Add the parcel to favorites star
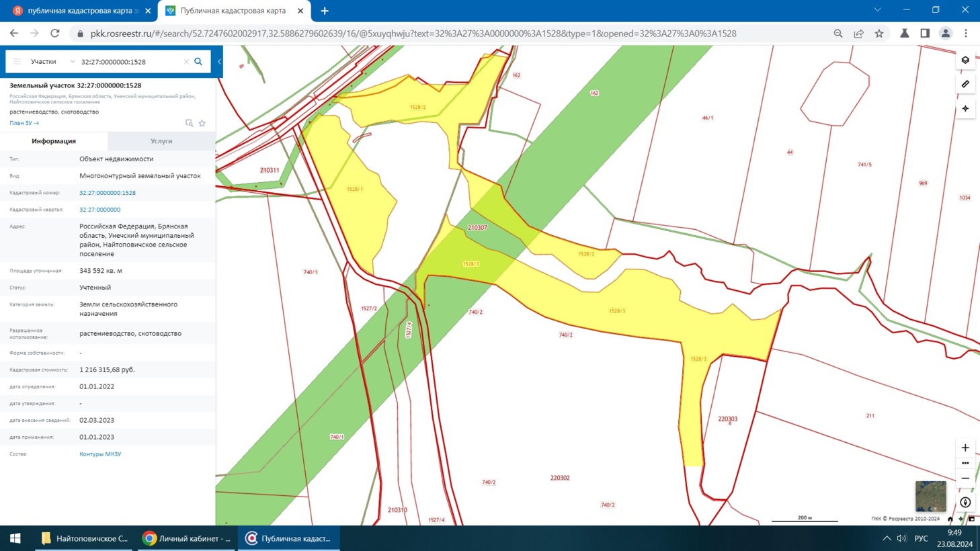Image resolution: width=980 pixels, height=551 pixels. pos(202,124)
